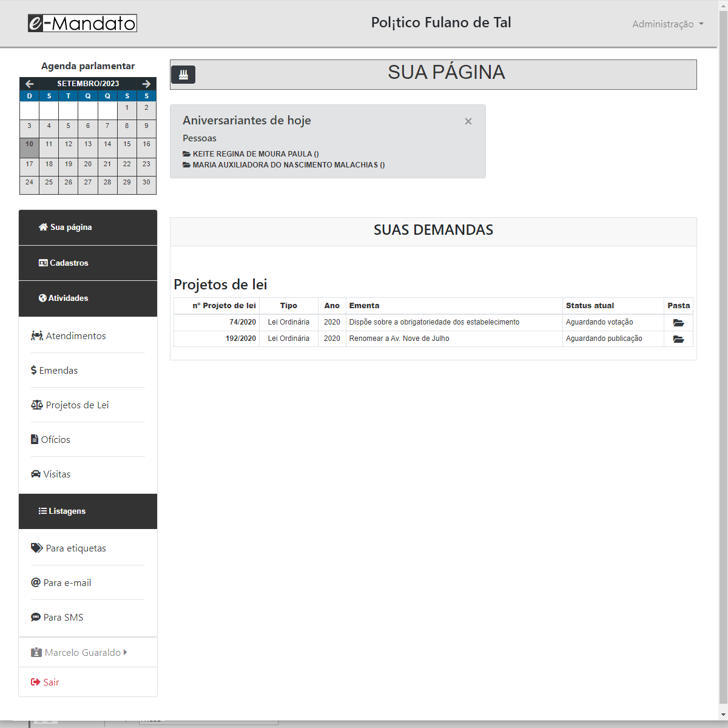Image resolution: width=728 pixels, height=728 pixels.
Task: Open Keite Regina de Moura Paula record
Action: (251, 154)
